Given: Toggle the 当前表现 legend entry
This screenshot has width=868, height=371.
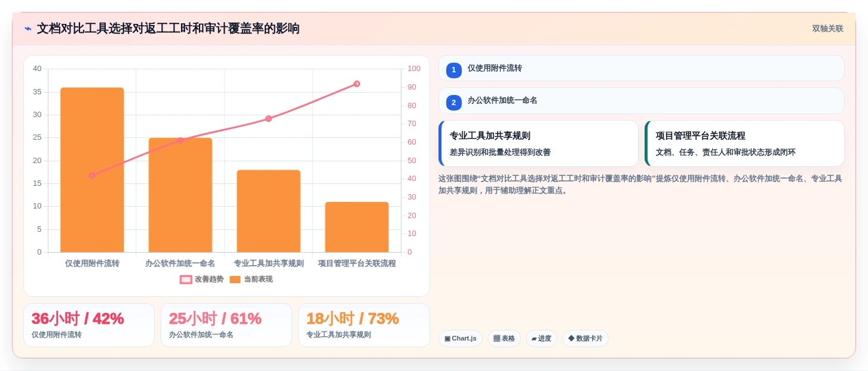Looking at the screenshot, I should [x=251, y=279].
